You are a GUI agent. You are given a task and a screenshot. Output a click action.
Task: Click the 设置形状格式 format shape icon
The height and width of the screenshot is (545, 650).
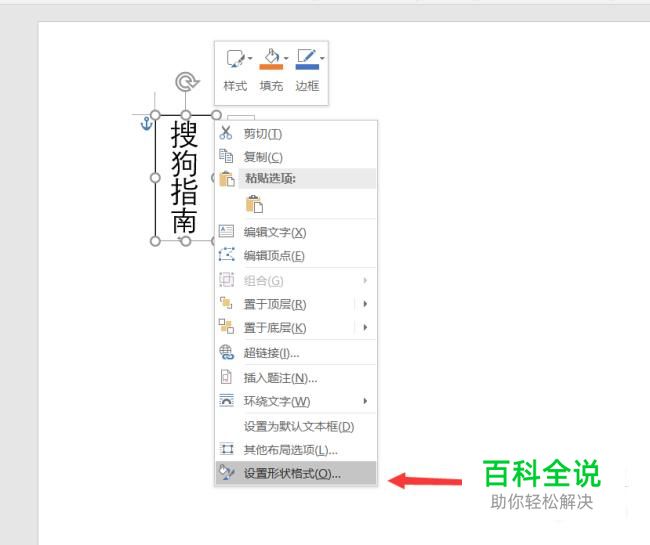tap(227, 472)
